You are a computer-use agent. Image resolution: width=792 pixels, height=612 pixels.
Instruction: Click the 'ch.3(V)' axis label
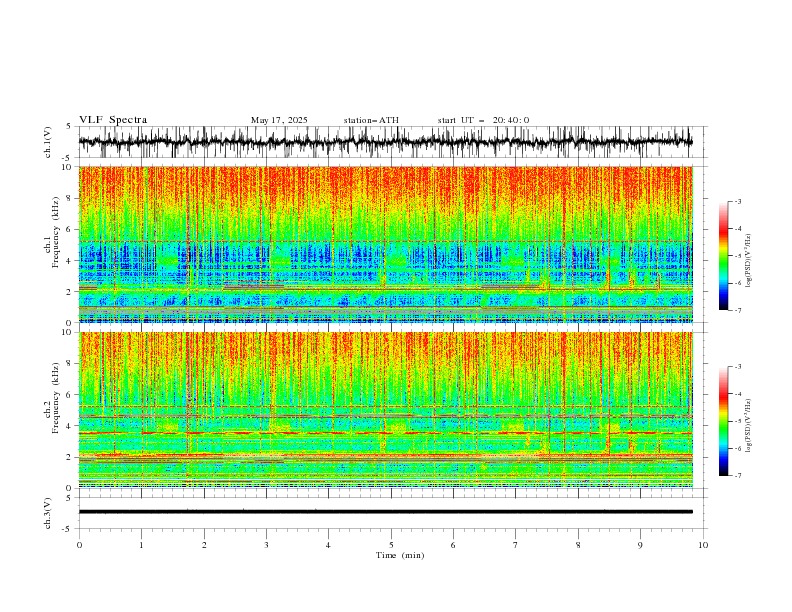(x=48, y=513)
